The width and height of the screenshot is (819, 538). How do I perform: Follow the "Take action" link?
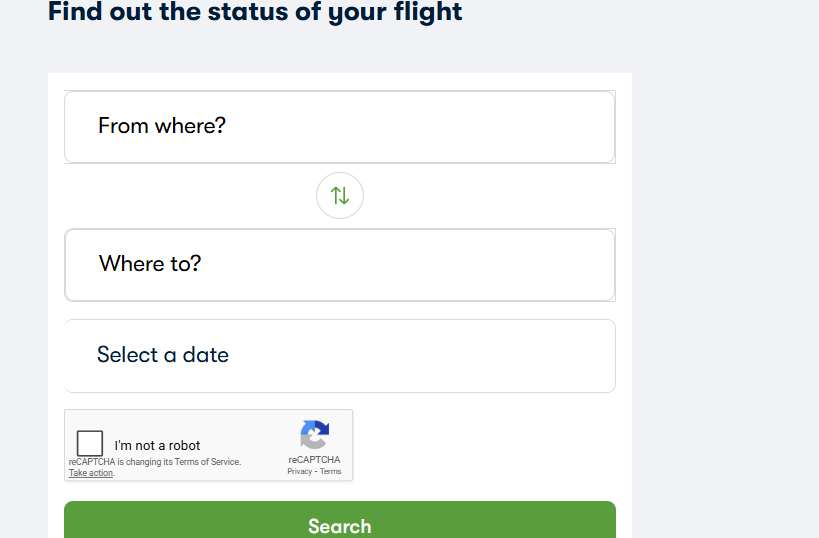91,473
